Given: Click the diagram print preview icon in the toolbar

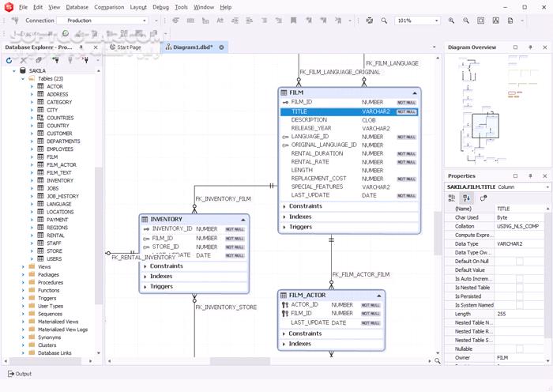Looking at the screenshot, I should (x=510, y=21).
